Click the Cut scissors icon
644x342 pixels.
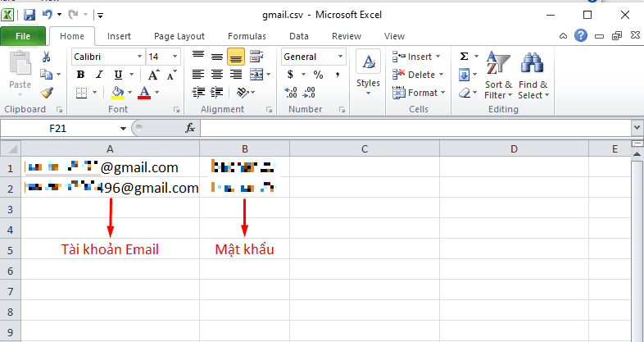pyautogui.click(x=46, y=57)
